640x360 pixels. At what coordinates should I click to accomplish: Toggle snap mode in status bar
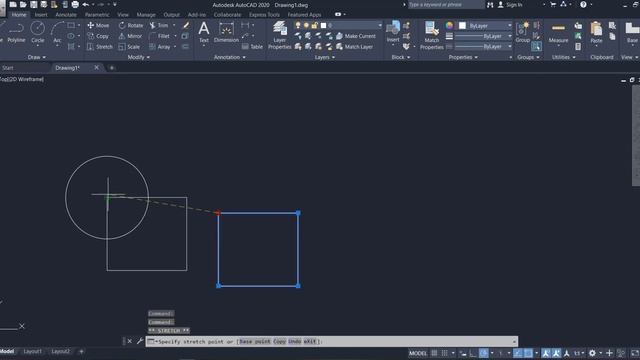pos(444,353)
